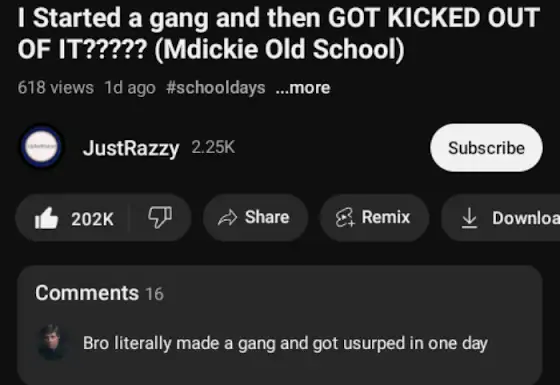Open the commenter's profile picture
The image size is (560, 385).
pyautogui.click(x=52, y=342)
